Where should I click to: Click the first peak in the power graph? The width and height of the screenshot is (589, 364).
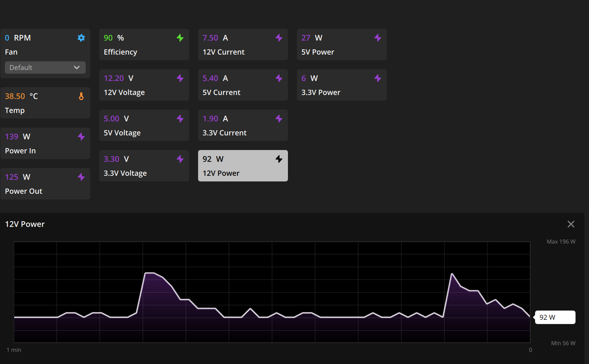150,273
